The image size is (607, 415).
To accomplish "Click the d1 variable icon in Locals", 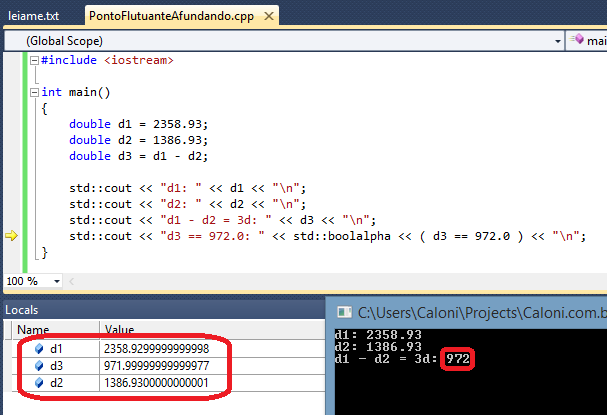I will pyautogui.click(x=39, y=349).
